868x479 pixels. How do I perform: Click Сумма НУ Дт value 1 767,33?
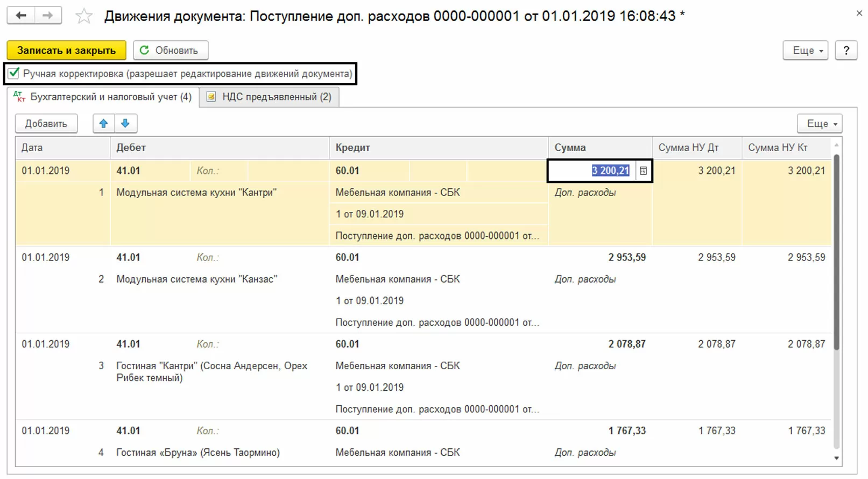pos(717,431)
